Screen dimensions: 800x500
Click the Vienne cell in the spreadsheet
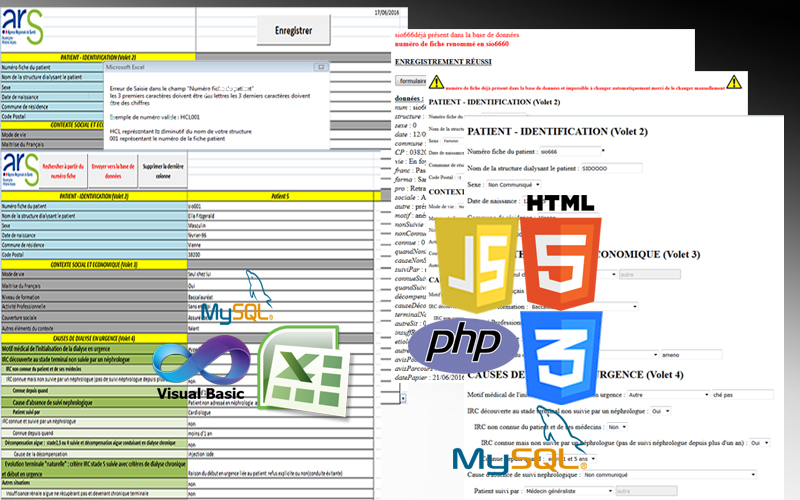coord(280,245)
